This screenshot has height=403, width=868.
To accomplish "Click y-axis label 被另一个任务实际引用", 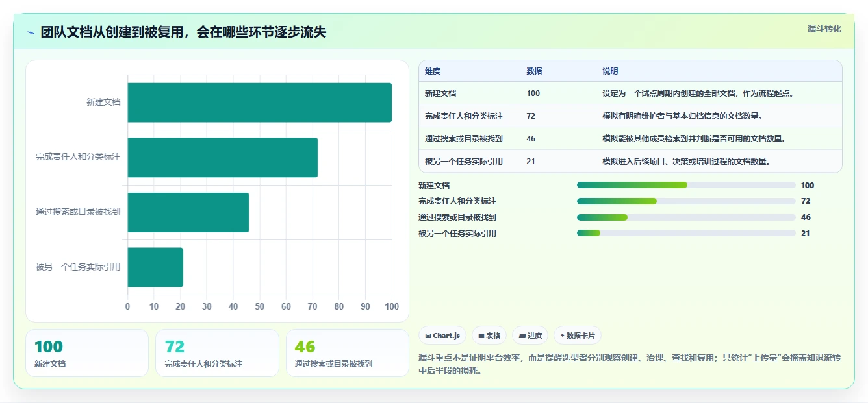I will coord(78,267).
